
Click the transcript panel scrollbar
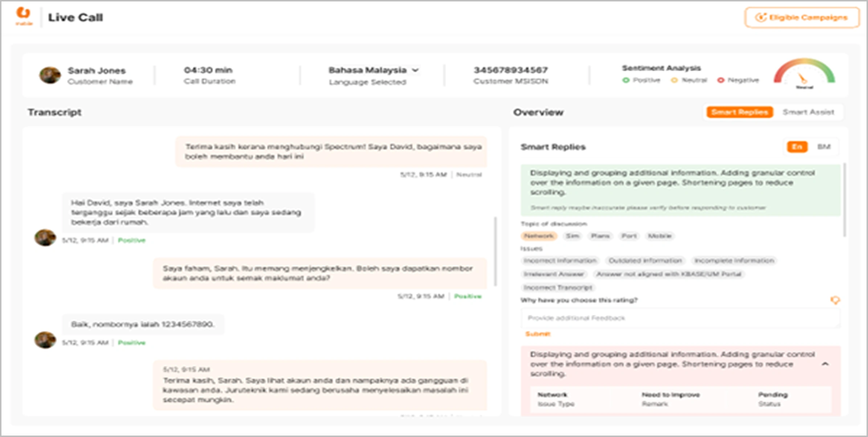click(x=495, y=251)
